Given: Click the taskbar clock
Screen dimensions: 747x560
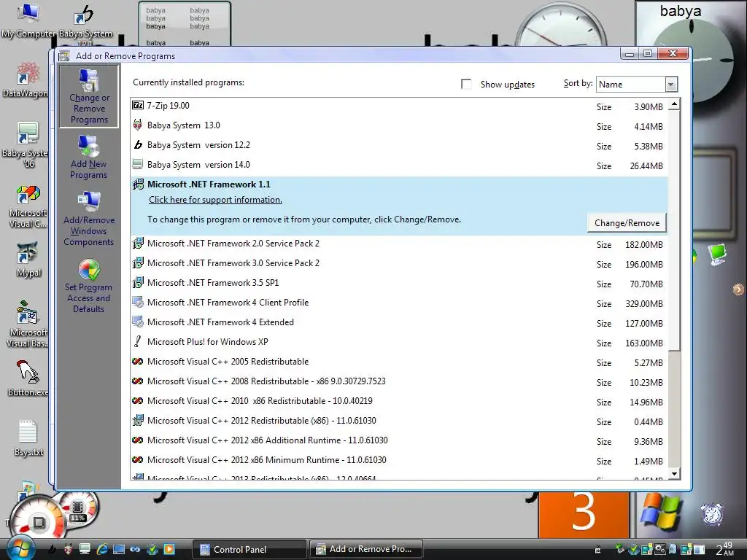Looking at the screenshot, I should coord(725,549).
